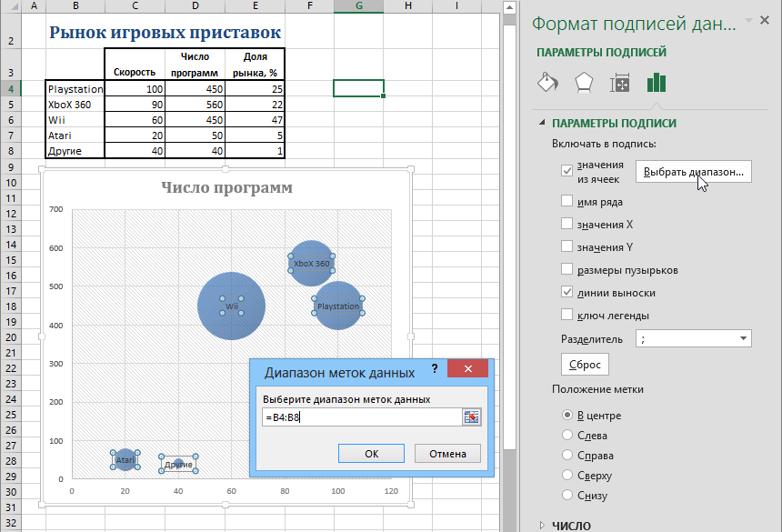Click the scroll up arrow of the sheet

point(508,7)
